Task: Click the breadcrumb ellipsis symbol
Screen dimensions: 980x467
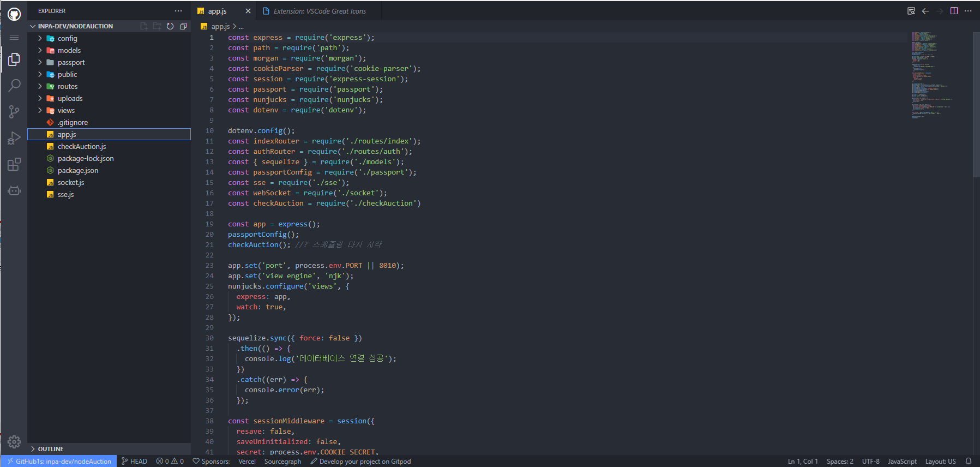Action: click(x=241, y=26)
